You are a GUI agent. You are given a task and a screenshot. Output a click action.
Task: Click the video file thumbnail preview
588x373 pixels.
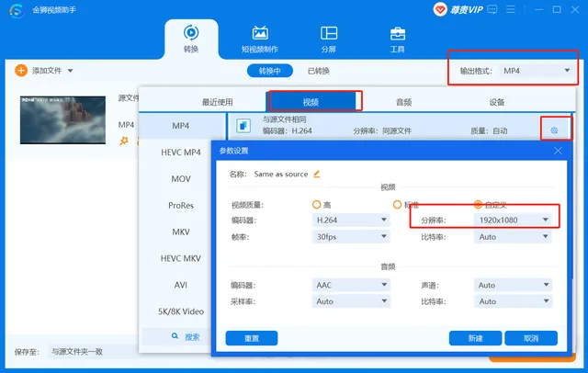pyautogui.click(x=62, y=119)
